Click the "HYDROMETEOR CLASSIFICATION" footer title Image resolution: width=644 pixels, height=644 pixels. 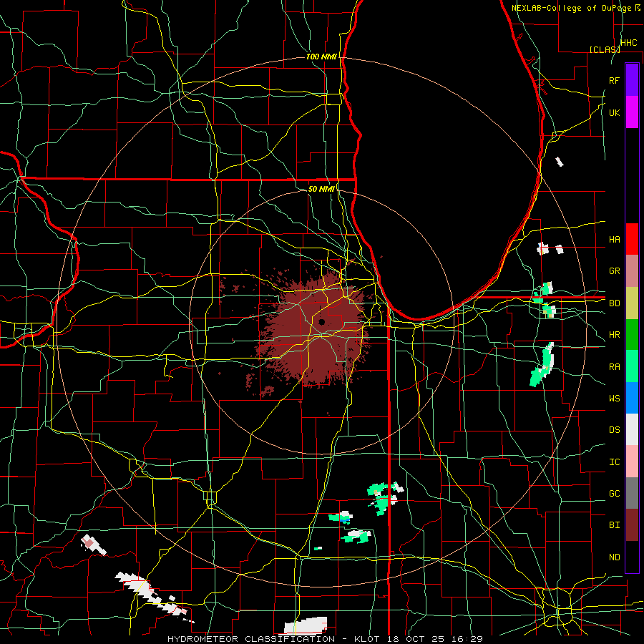[251, 639]
